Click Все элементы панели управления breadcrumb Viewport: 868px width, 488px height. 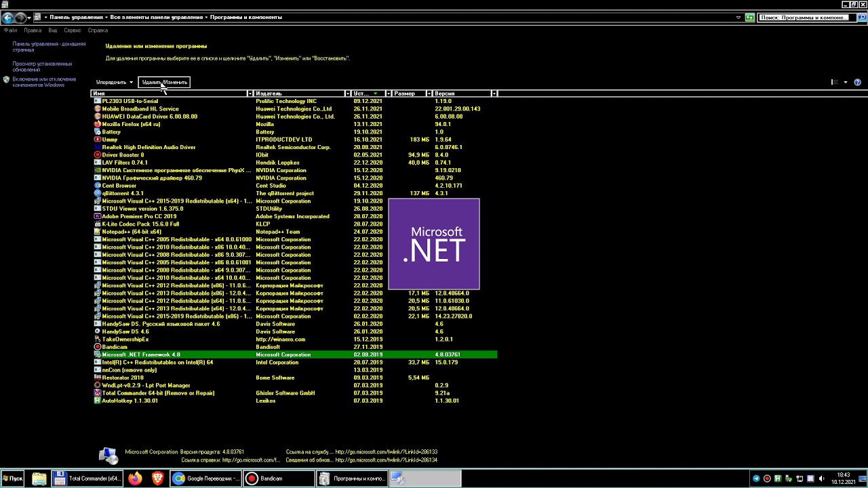[x=156, y=17]
